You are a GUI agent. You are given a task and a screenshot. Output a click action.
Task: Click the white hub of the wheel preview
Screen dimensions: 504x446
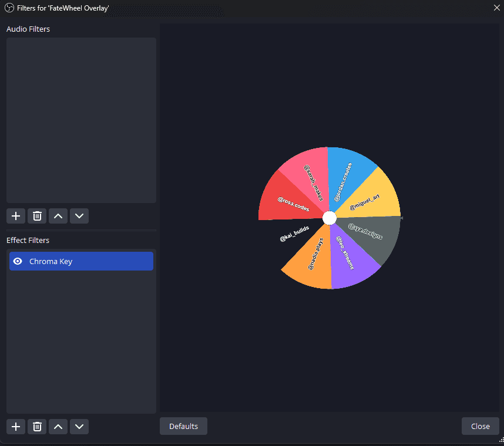330,218
